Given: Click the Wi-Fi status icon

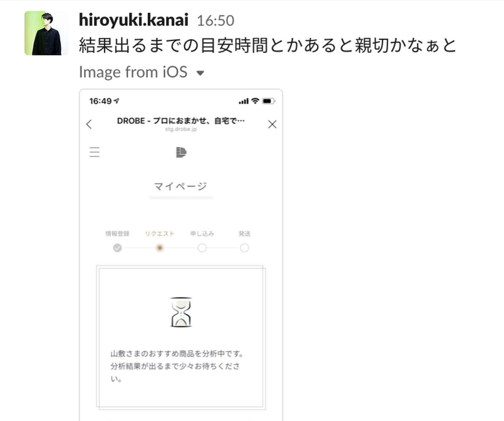Looking at the screenshot, I should pyautogui.click(x=255, y=101).
